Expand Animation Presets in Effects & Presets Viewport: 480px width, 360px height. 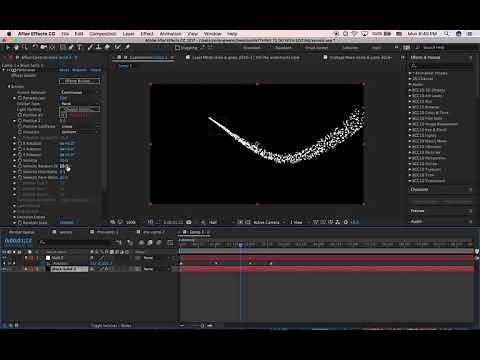tap(410, 73)
